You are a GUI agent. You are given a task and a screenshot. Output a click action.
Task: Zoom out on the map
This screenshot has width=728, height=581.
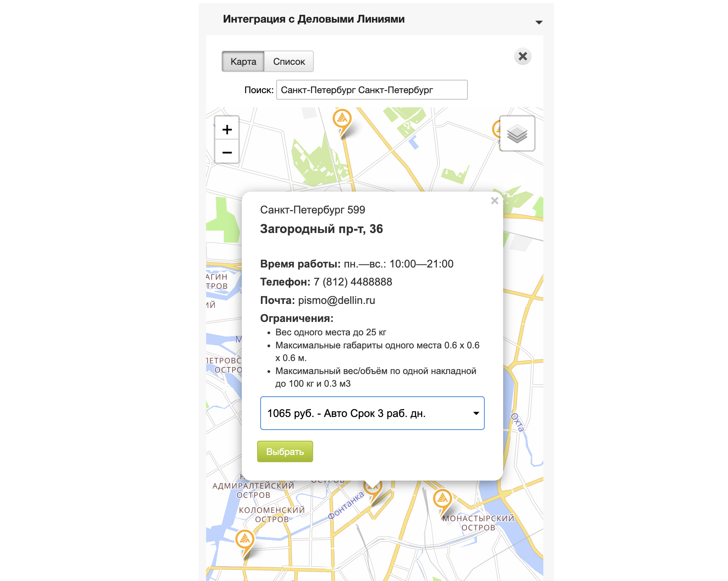coord(227,152)
